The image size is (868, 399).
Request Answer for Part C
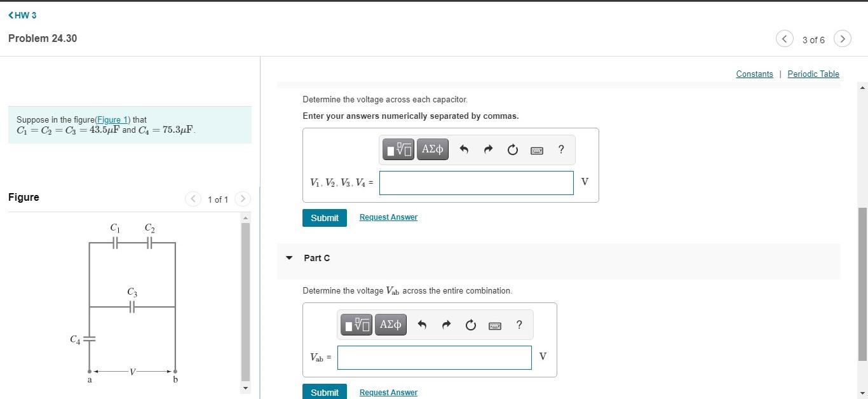click(388, 392)
